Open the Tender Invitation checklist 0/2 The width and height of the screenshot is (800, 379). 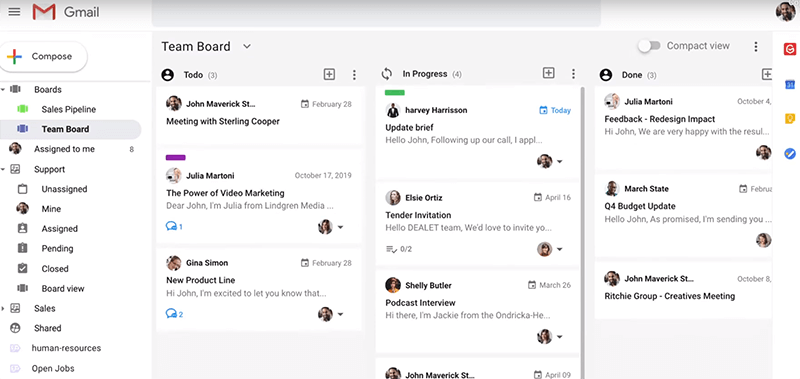399,249
